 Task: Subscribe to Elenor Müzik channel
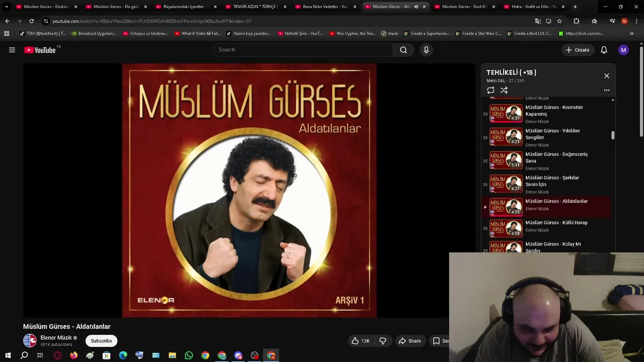tap(101, 341)
